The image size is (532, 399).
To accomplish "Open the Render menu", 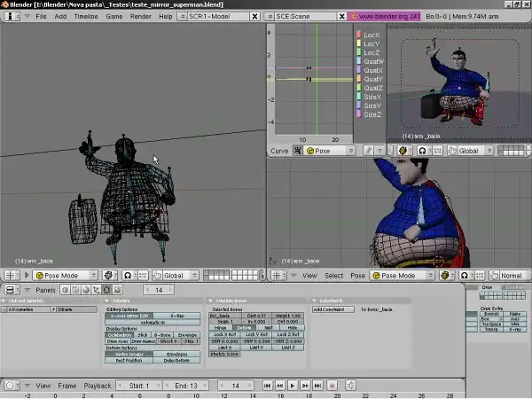I will 140,17.
